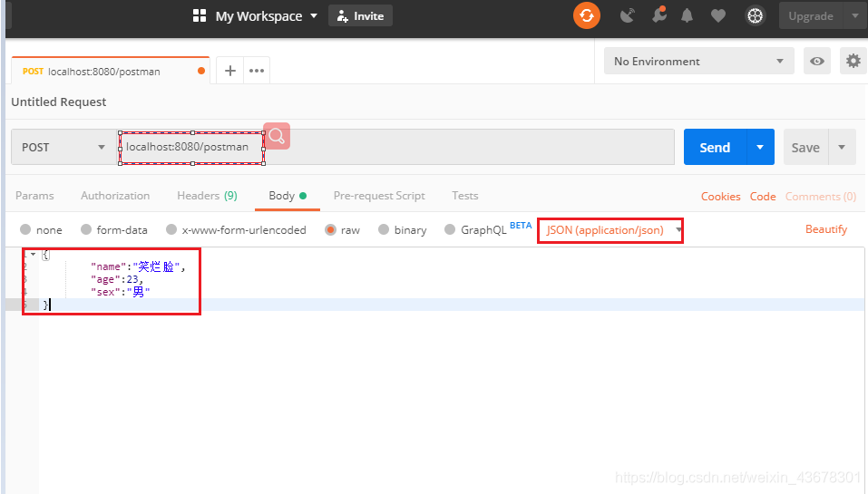
Task: Click the orange sync status icon
Action: coord(587,15)
